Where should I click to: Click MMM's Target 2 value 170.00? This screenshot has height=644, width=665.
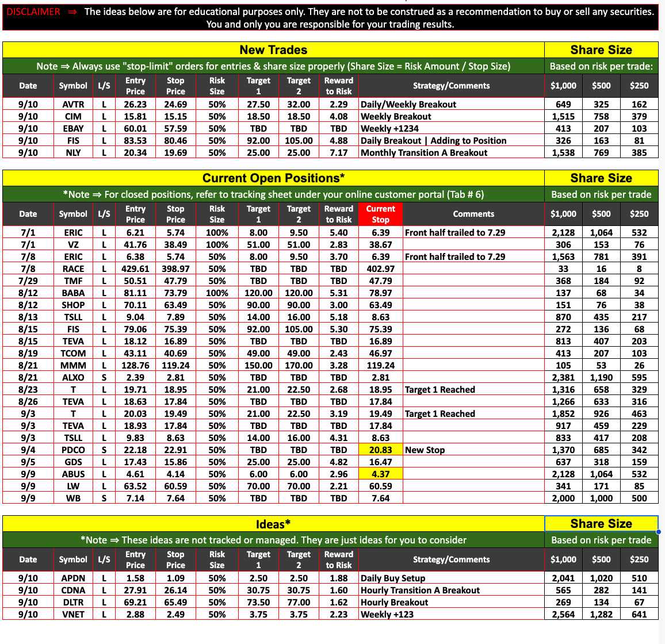click(x=299, y=366)
